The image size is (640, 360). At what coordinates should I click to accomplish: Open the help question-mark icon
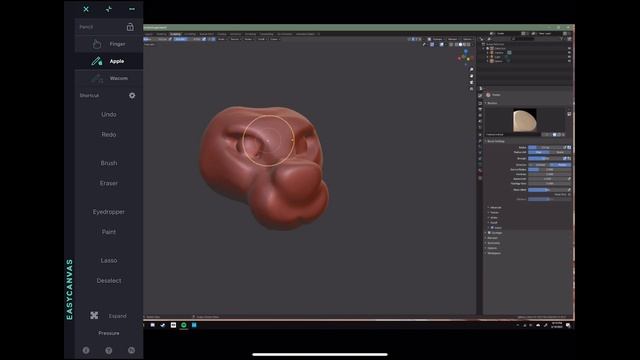click(x=109, y=350)
